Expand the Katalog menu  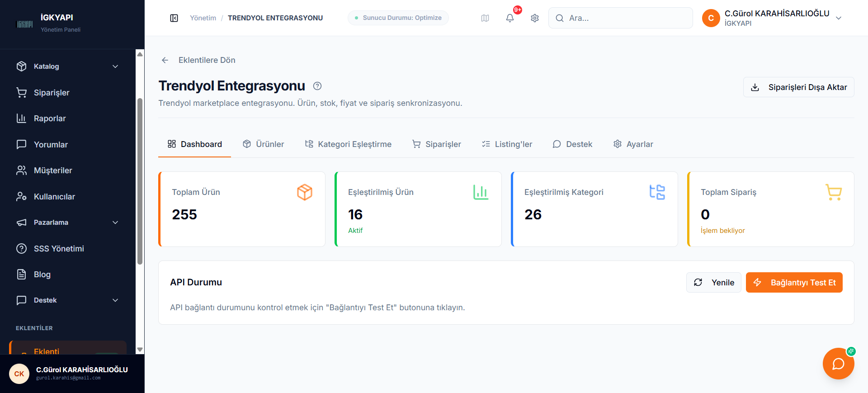pyautogui.click(x=68, y=66)
